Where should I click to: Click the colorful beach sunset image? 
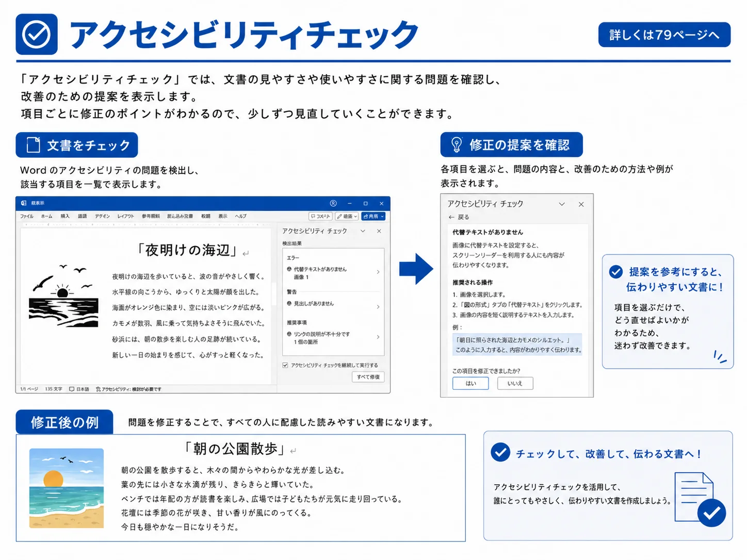(x=67, y=488)
